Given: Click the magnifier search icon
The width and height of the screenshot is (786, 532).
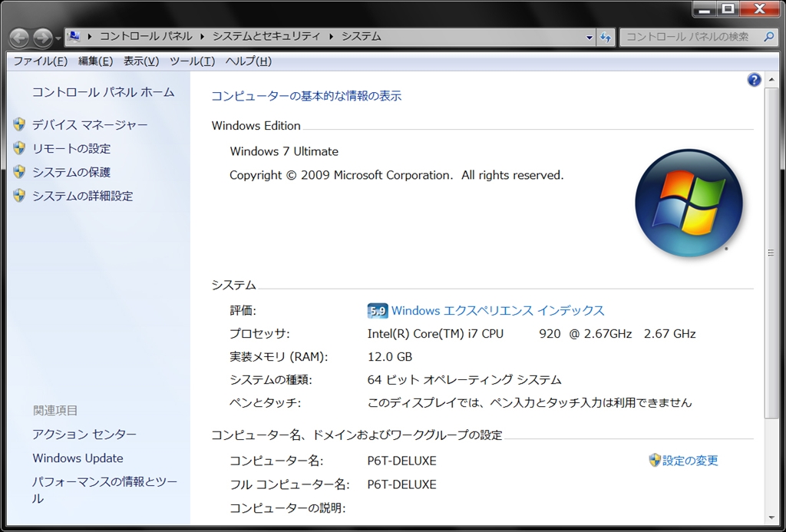Looking at the screenshot, I should (769, 37).
